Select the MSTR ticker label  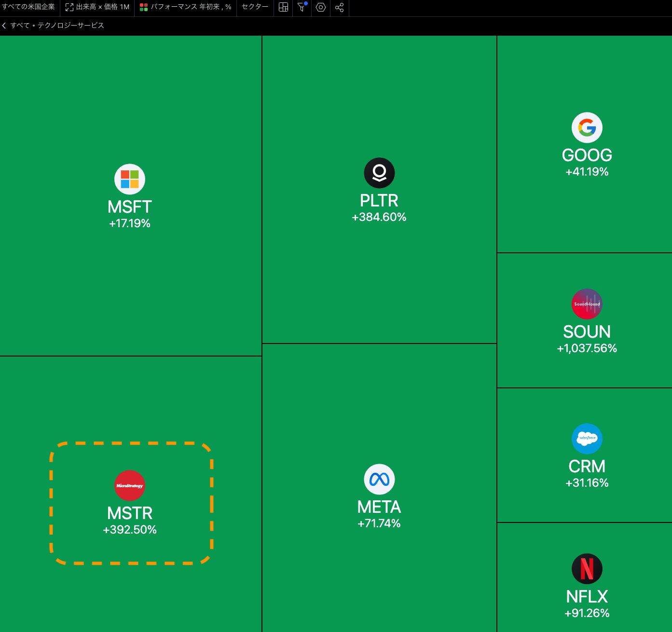coord(130,513)
